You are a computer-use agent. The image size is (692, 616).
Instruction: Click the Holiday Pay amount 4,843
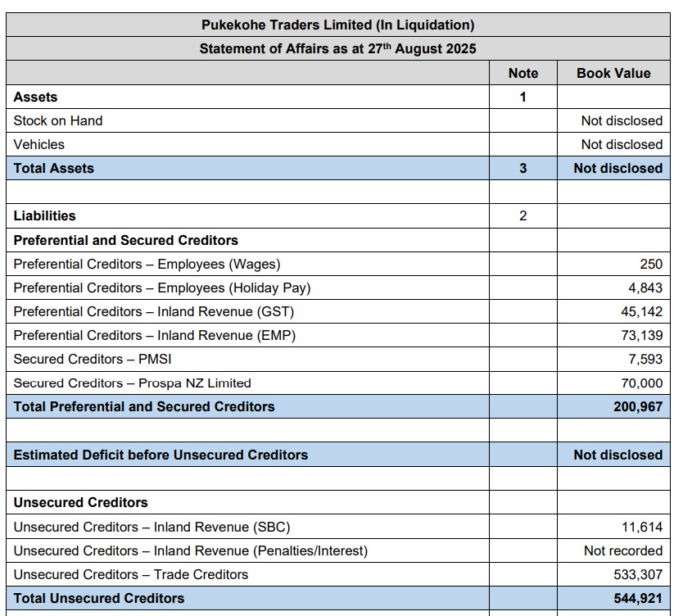pyautogui.click(x=646, y=288)
